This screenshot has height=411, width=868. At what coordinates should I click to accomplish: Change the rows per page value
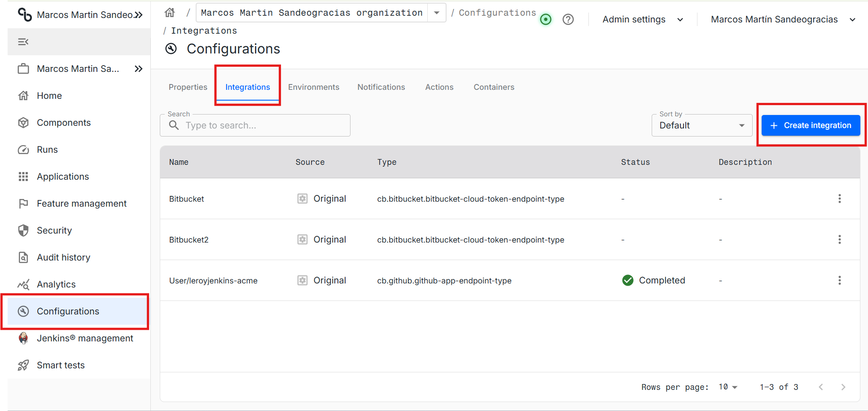[728, 387]
